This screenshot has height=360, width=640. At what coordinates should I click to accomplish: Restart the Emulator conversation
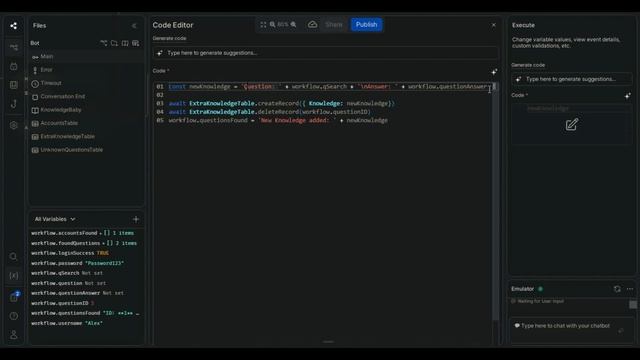pos(617,289)
